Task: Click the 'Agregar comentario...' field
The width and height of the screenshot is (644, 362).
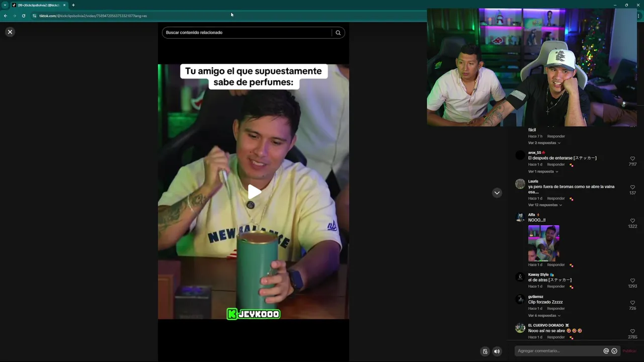Action: (x=558, y=351)
